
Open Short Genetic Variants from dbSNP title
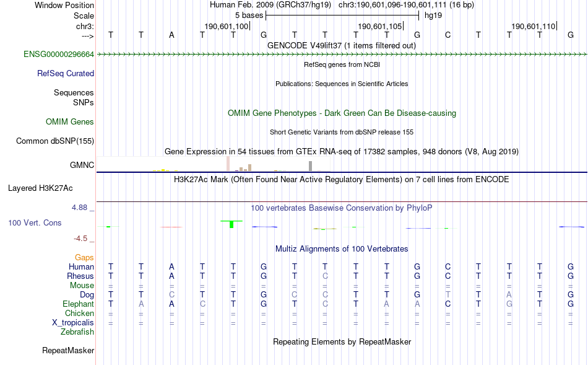point(342,132)
